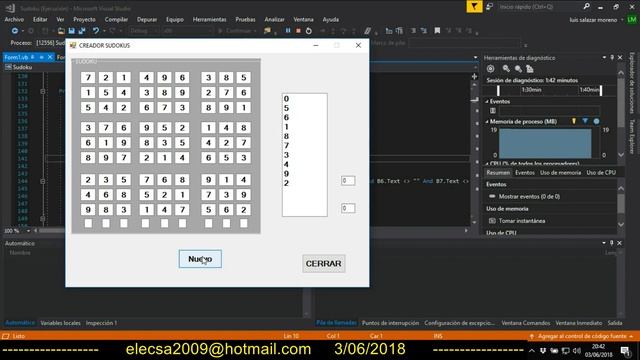Open Automático panel window position dropdown

tap(604, 243)
